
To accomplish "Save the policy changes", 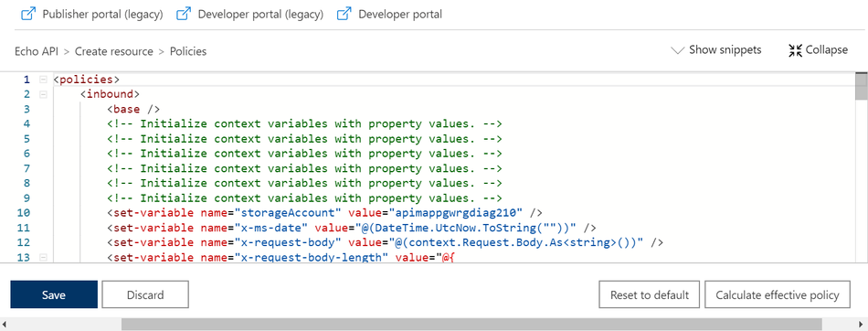I will (54, 294).
